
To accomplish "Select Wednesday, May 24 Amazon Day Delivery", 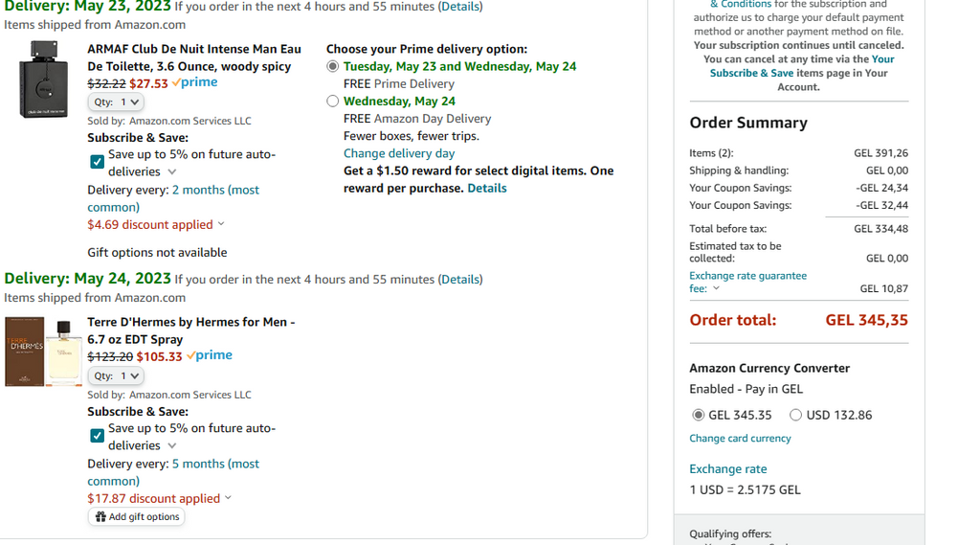I will (332, 101).
